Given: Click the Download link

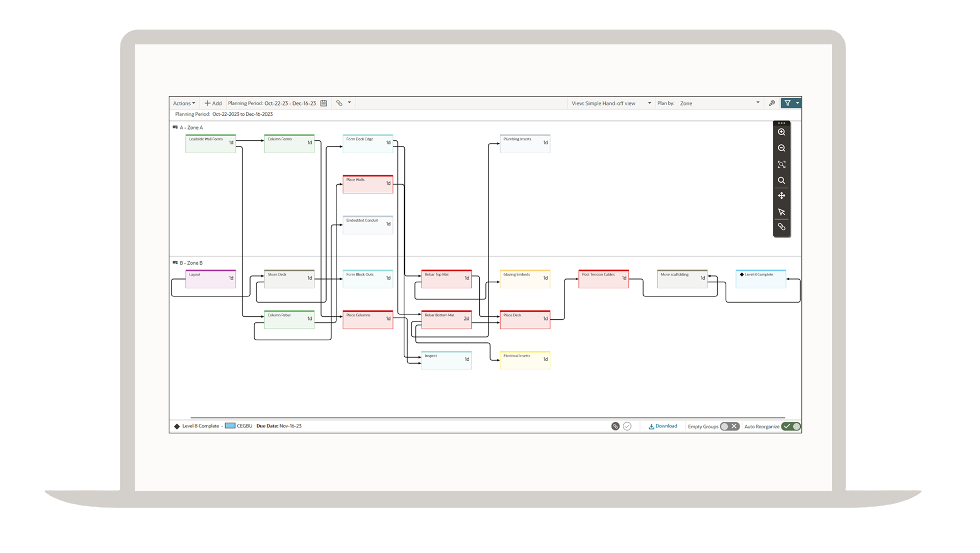Looking at the screenshot, I should 663,426.
